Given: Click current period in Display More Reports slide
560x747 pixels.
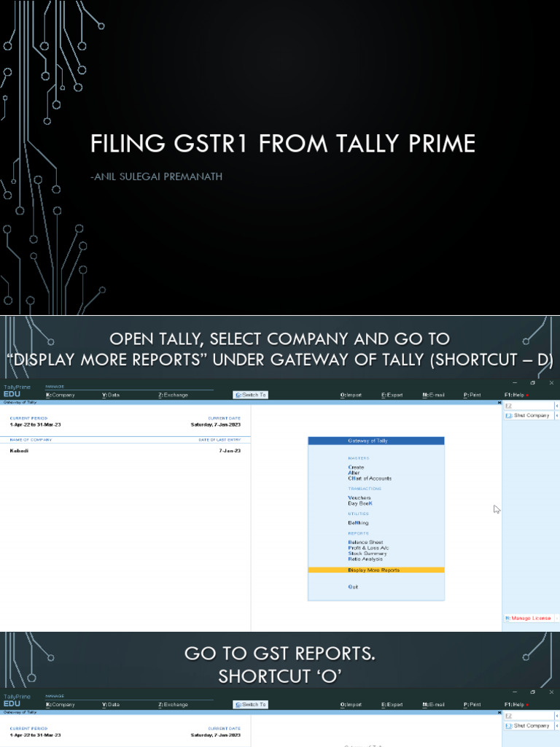Looking at the screenshot, I should click(x=35, y=425).
